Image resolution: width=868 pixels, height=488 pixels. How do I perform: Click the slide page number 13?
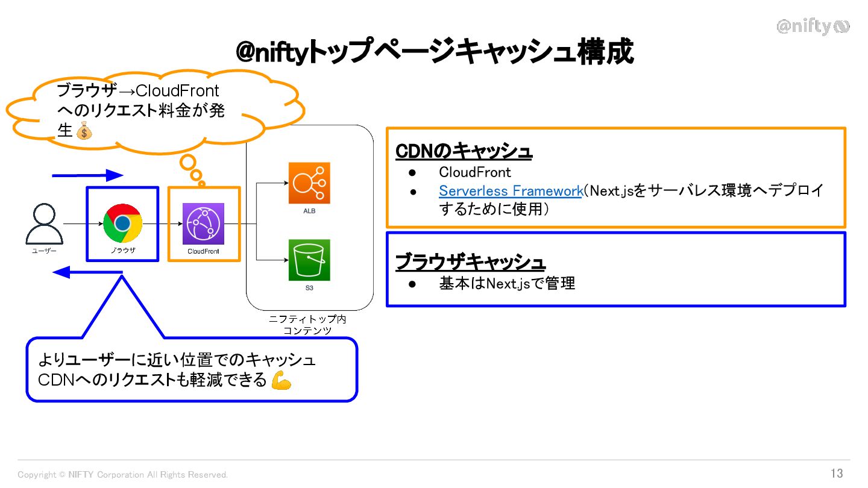pyautogui.click(x=837, y=473)
